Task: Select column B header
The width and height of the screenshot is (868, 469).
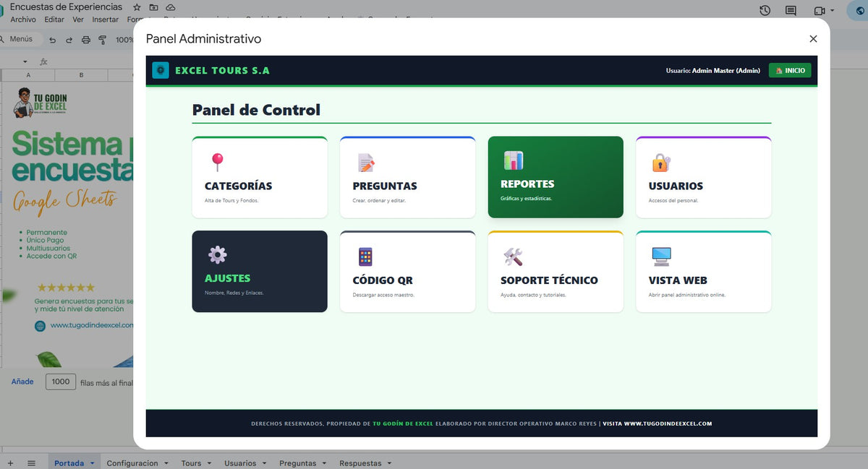Action: [x=82, y=75]
